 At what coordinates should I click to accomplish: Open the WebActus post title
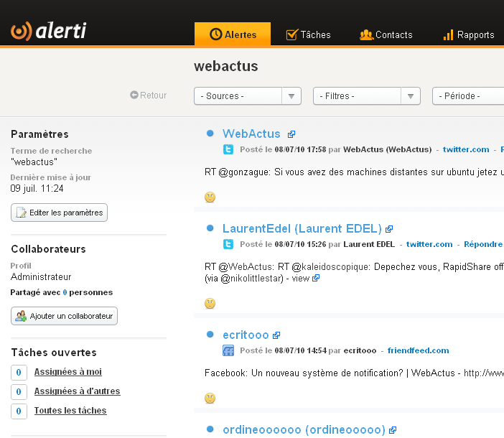[x=251, y=134]
